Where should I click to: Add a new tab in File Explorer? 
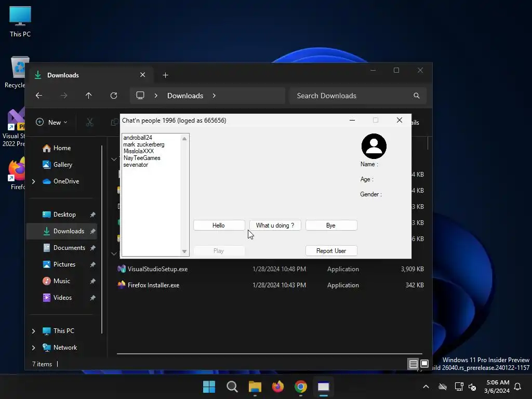tap(165, 75)
